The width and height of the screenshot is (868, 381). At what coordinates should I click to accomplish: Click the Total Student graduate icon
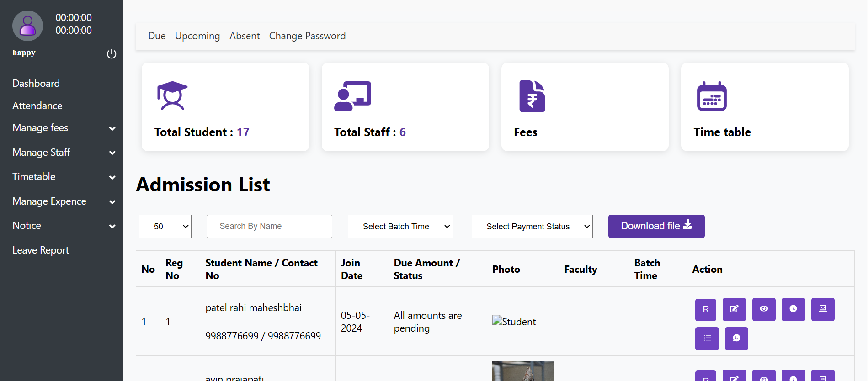[x=172, y=96]
